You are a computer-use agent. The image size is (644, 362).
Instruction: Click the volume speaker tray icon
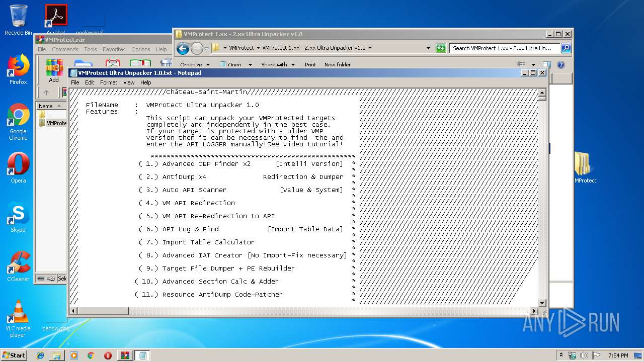click(x=584, y=355)
